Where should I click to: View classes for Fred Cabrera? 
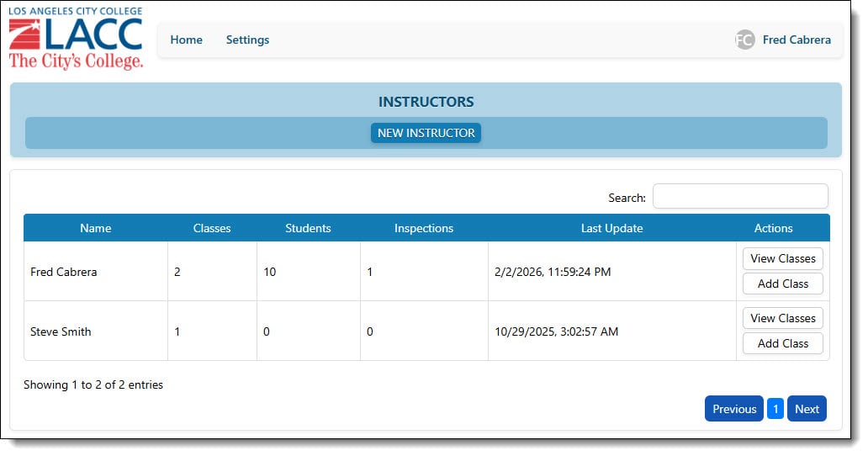click(x=782, y=258)
